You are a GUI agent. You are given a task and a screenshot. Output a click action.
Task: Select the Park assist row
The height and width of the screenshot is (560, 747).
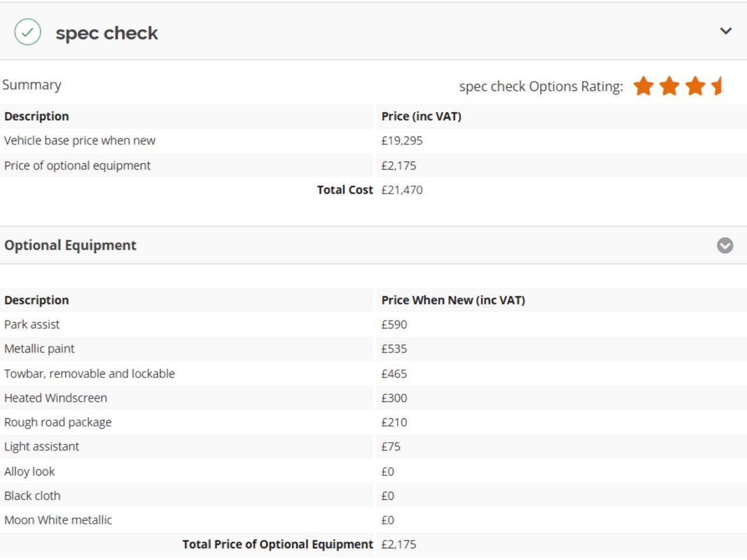(x=32, y=324)
